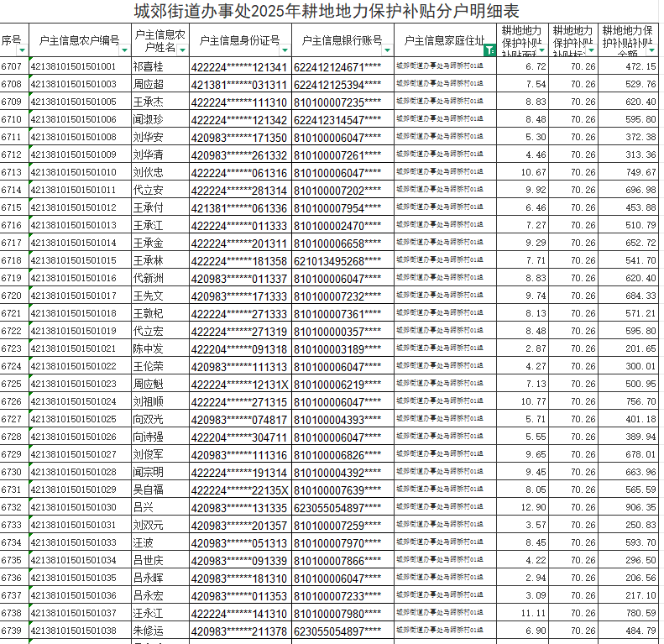Select subsidy amount 484.79
The width and height of the screenshot is (664, 644).
coord(629,631)
